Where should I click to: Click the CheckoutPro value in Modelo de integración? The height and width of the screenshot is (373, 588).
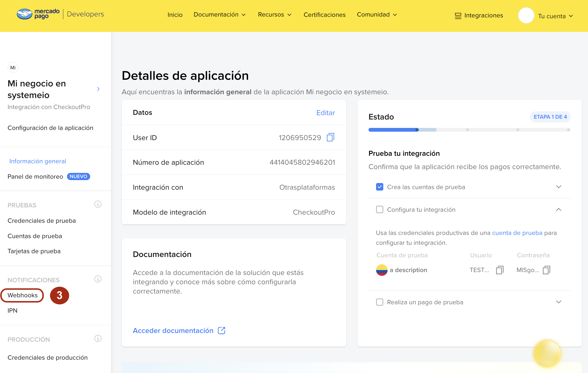[x=314, y=212]
